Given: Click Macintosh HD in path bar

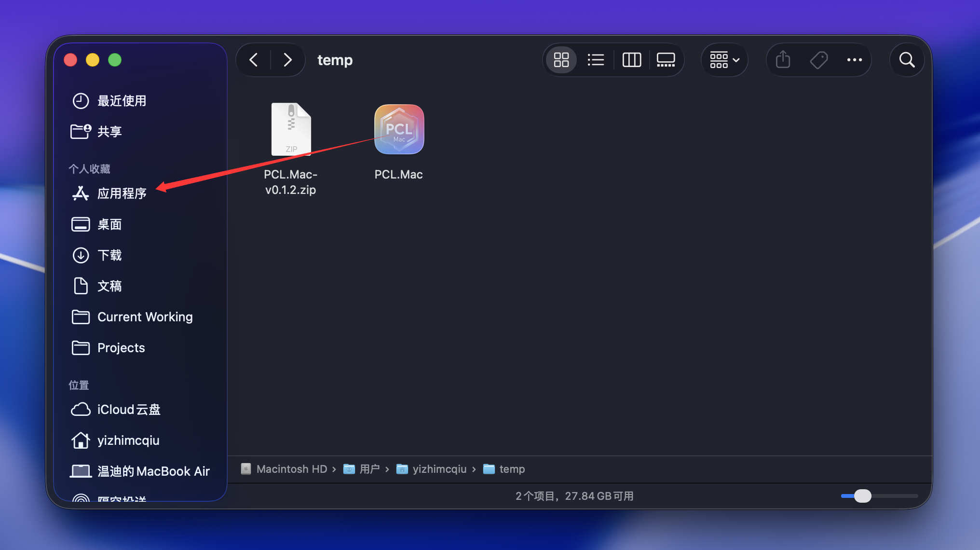Looking at the screenshot, I should (x=291, y=469).
